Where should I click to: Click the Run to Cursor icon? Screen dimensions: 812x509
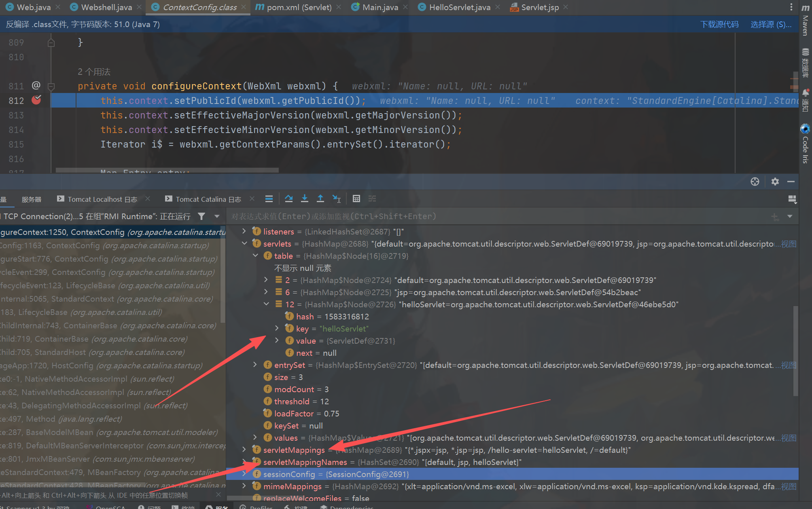[x=336, y=199]
